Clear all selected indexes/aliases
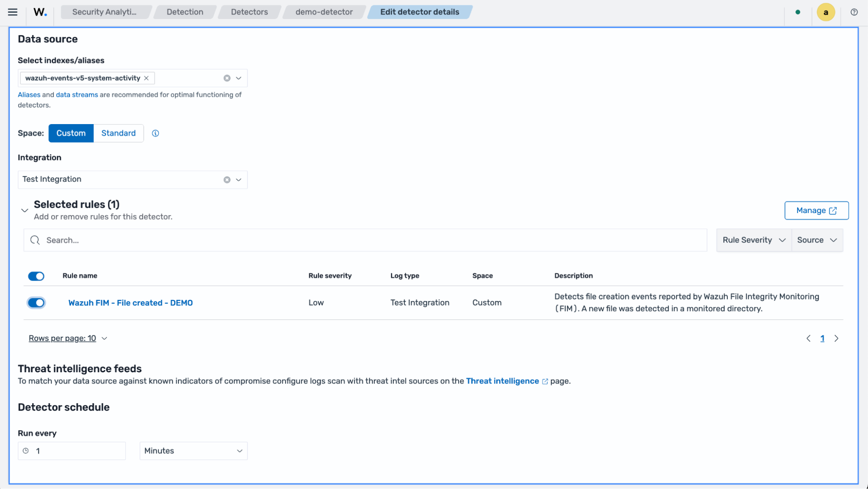The width and height of the screenshot is (868, 489). tap(227, 78)
